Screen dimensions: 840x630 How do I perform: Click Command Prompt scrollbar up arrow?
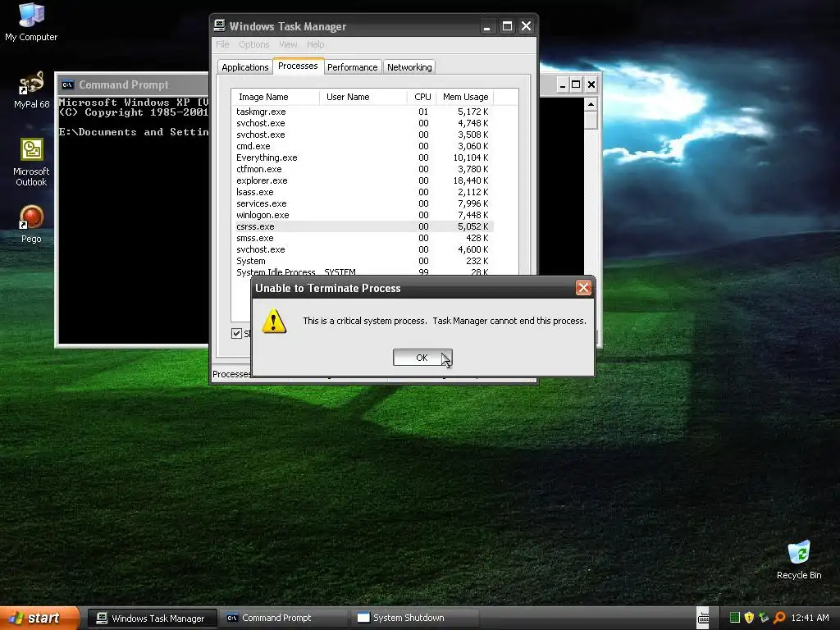point(591,104)
